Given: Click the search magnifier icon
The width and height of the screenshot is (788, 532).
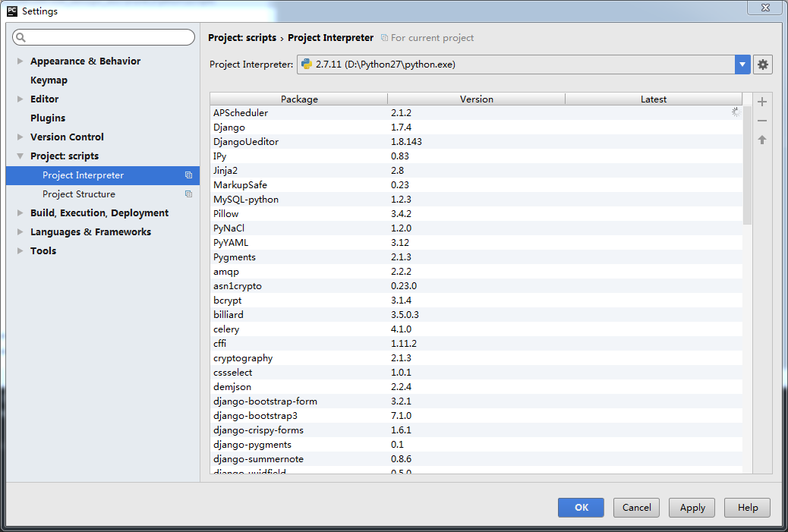Looking at the screenshot, I should [x=20, y=37].
